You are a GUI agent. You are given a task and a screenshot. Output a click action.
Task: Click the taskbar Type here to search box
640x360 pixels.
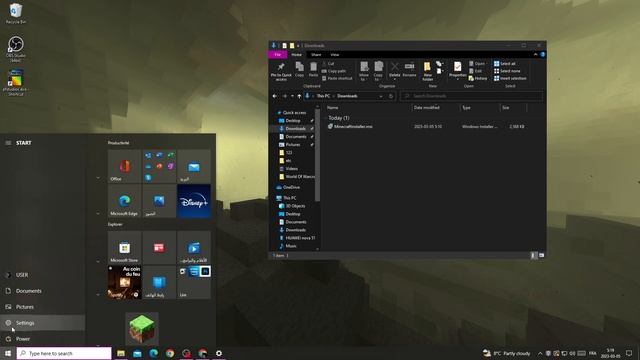[x=64, y=353]
